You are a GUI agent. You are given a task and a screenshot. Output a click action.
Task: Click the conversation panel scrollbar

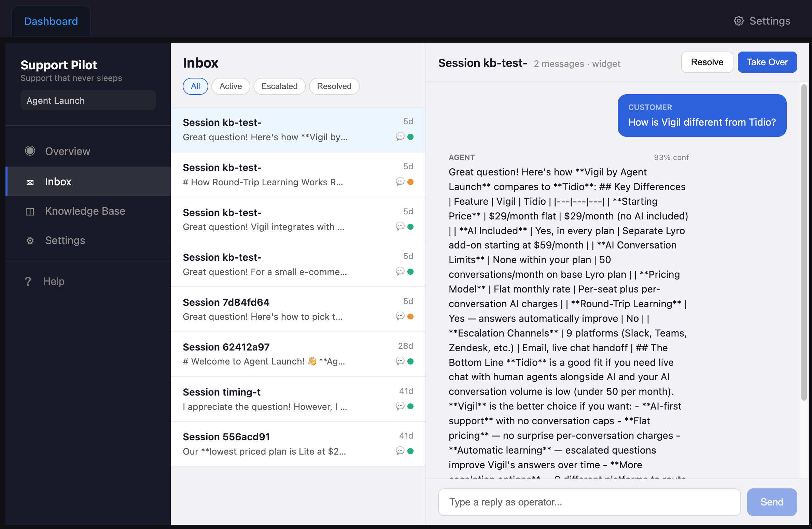pyautogui.click(x=804, y=242)
